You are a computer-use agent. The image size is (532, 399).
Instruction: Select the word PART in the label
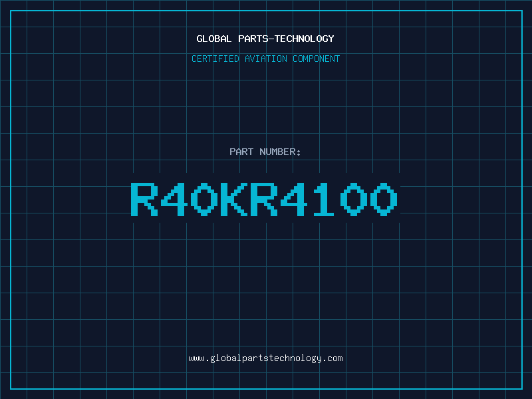241,152
